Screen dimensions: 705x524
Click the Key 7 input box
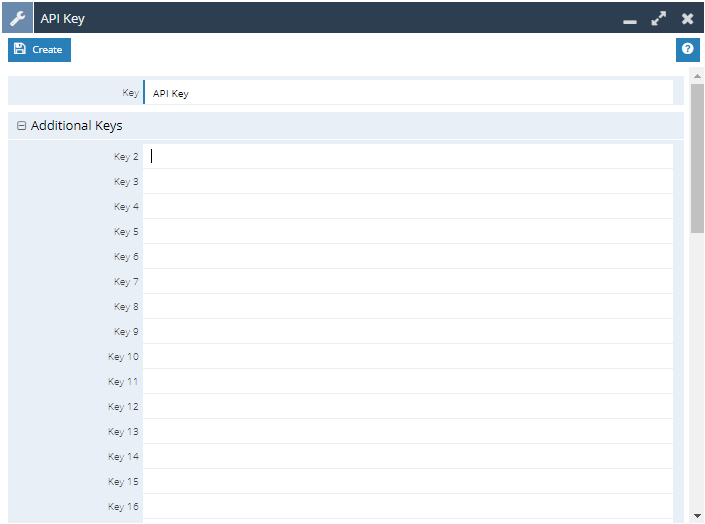tap(408, 281)
